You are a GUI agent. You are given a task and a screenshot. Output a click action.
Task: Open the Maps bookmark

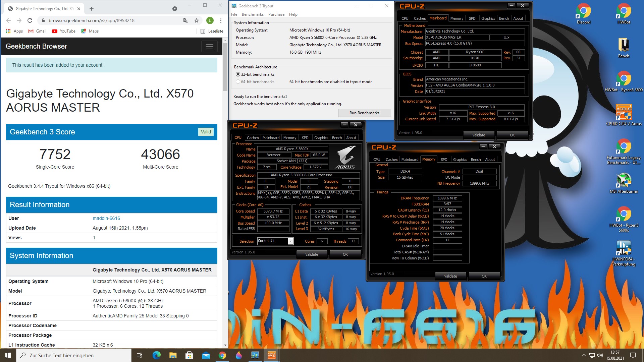pyautogui.click(x=90, y=31)
